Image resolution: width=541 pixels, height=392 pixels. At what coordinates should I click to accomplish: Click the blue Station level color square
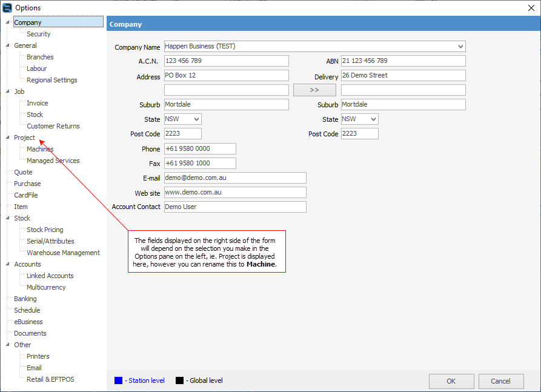tap(118, 380)
